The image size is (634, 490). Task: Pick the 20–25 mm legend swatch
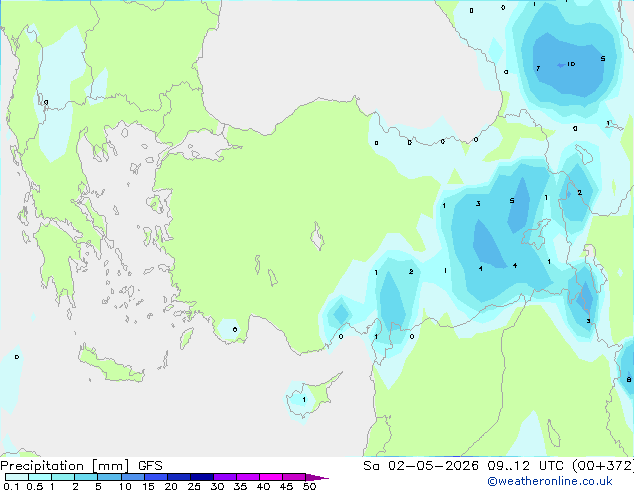(x=179, y=477)
